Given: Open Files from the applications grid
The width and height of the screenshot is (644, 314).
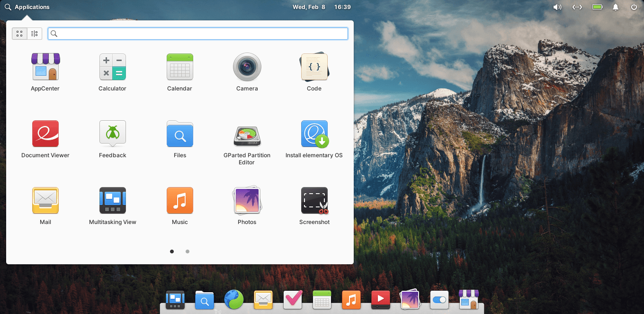Looking at the screenshot, I should [x=180, y=139].
